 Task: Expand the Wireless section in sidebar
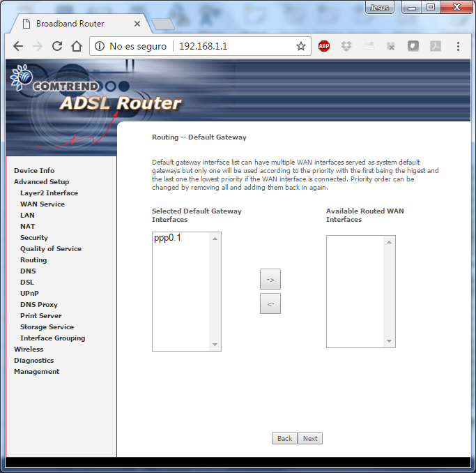pyautogui.click(x=29, y=349)
